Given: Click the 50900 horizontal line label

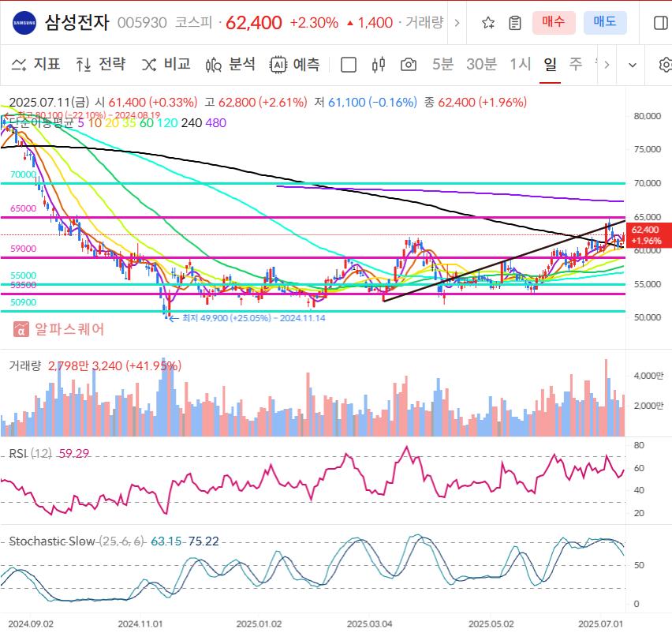Looking at the screenshot, I should point(23,302).
